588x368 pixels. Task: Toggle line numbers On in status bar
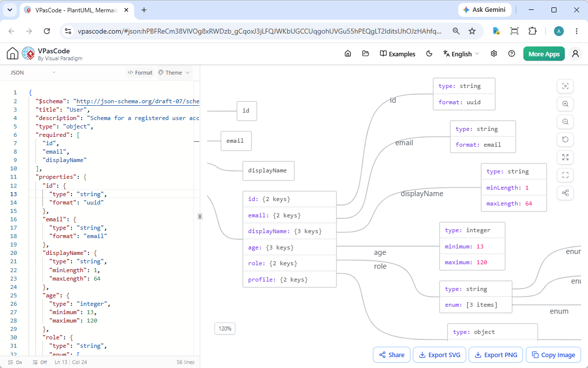[15, 363]
